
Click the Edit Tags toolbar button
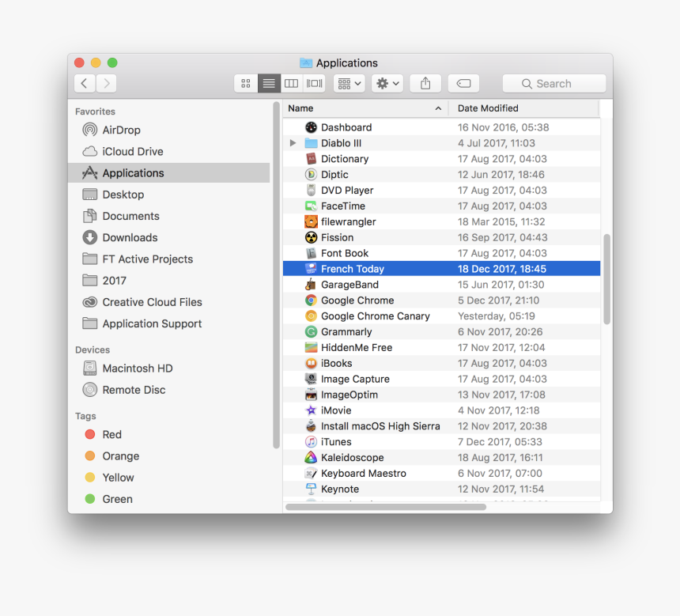(x=463, y=83)
